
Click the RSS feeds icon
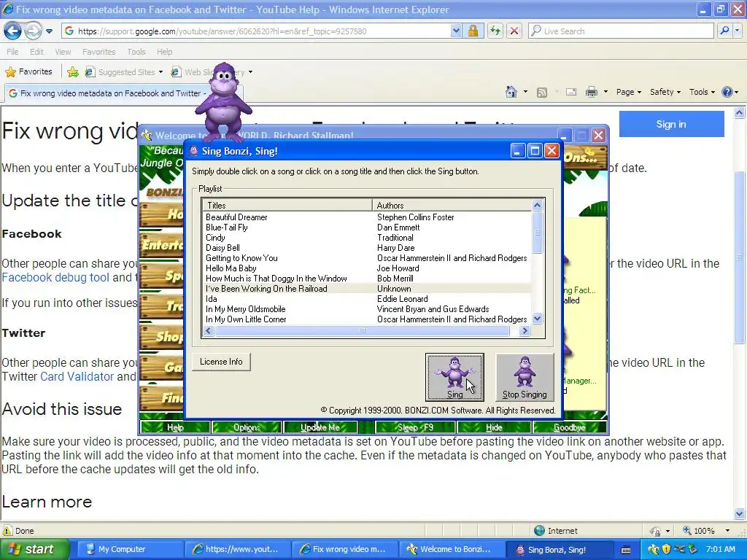pos(542,93)
